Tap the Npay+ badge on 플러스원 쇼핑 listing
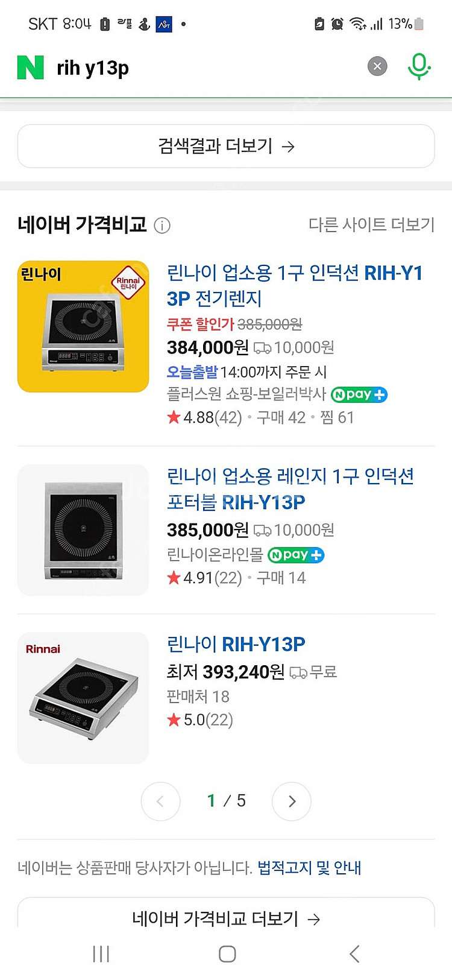Screen dimensions: 452x980 tap(359, 395)
